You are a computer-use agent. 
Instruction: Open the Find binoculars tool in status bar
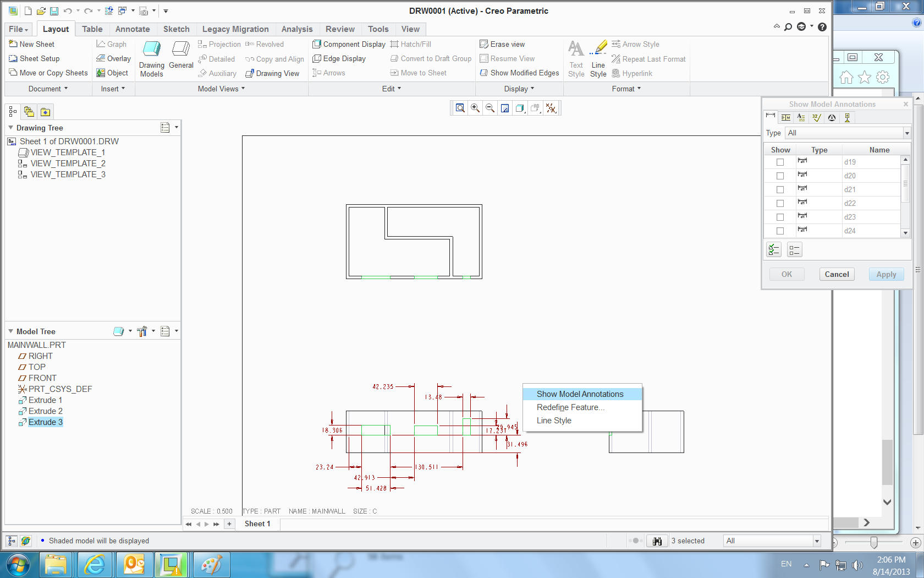click(x=657, y=541)
